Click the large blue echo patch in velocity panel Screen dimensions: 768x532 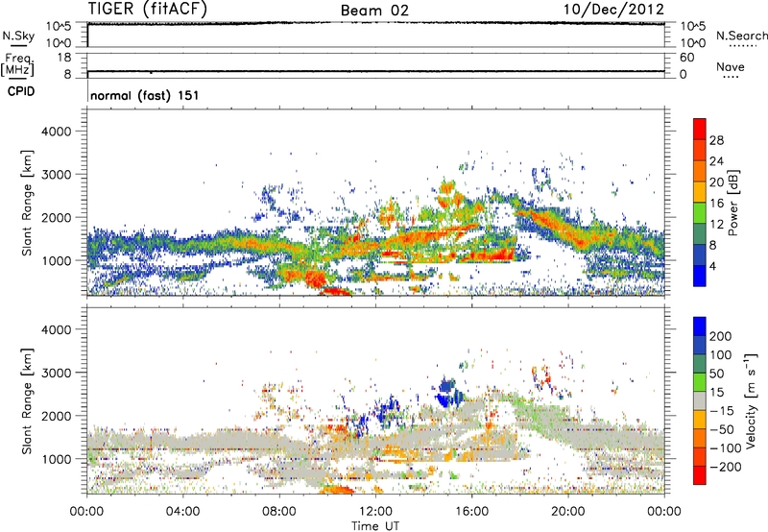(x=447, y=395)
